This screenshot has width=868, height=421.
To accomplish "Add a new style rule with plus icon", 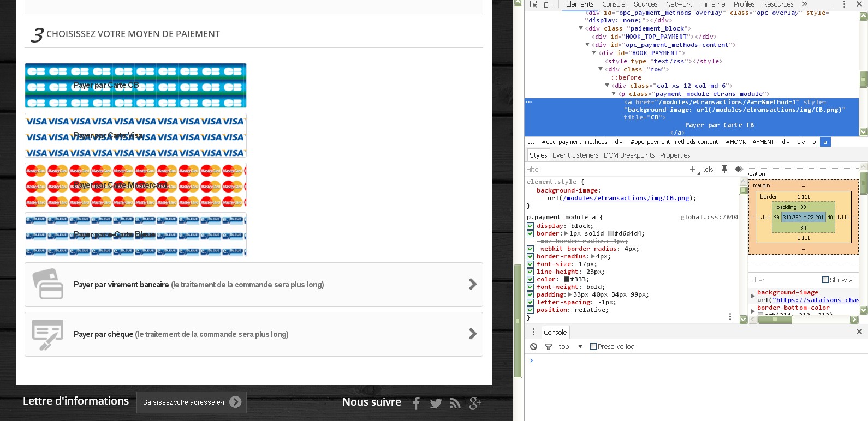I will 693,170.
